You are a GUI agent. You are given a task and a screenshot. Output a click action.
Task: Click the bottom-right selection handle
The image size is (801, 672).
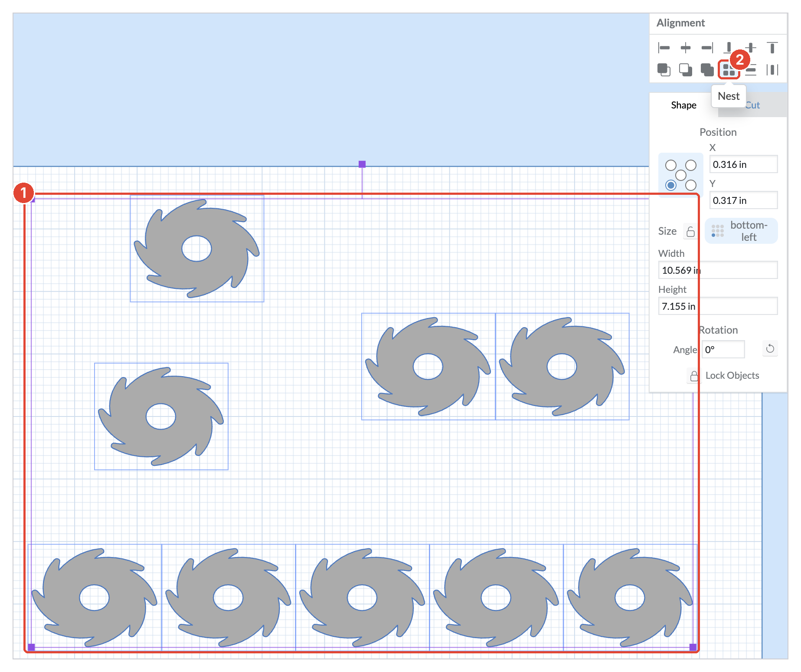tap(693, 647)
